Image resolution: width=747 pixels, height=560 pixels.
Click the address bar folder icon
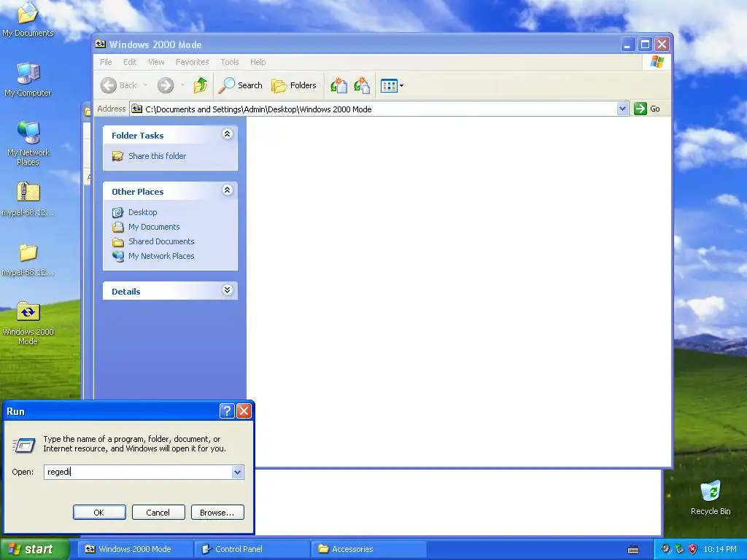(137, 109)
